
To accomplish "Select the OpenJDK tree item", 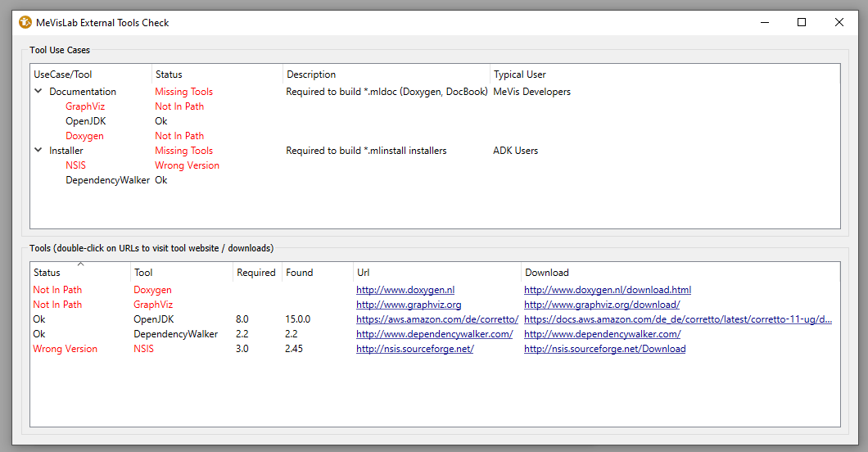I will point(86,121).
